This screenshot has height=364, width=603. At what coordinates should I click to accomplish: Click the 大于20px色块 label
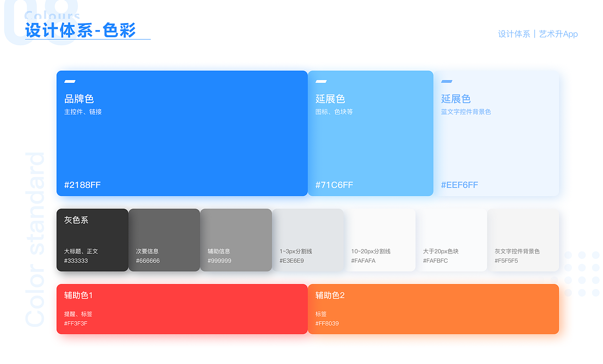(x=441, y=251)
